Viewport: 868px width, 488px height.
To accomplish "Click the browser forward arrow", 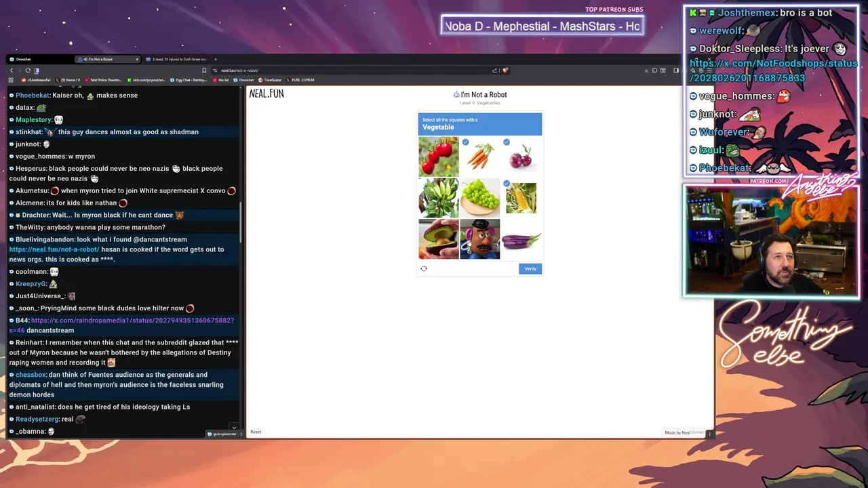I will tap(20, 70).
